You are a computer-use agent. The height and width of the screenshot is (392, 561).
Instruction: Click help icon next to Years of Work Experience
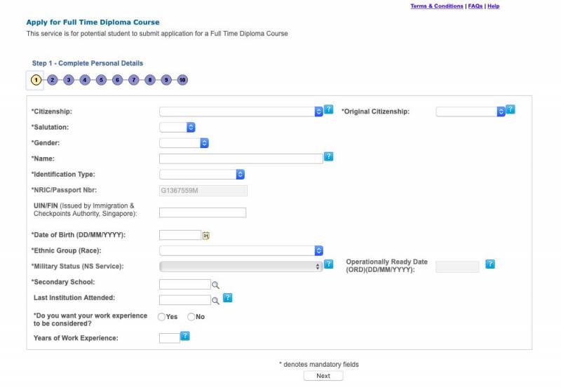click(x=185, y=337)
